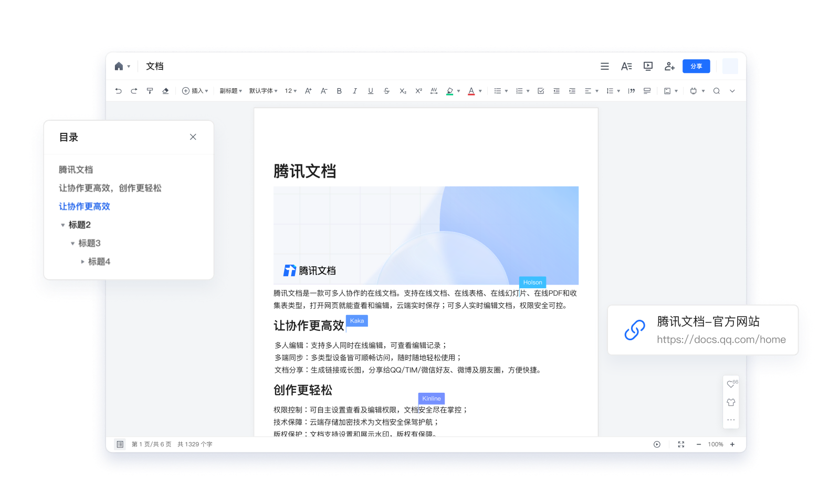Toggle outline icon in status bar
Screen dimensions: 840x504
click(120, 444)
